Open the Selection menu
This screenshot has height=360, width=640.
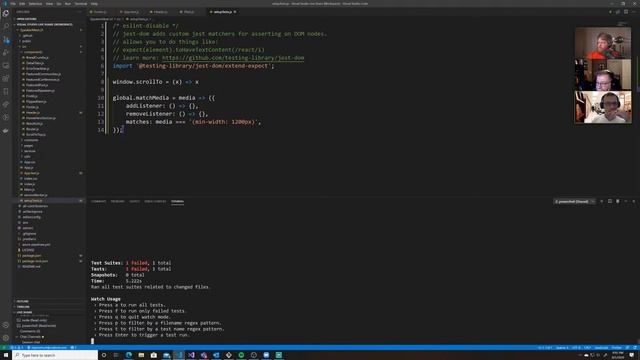(x=35, y=4)
